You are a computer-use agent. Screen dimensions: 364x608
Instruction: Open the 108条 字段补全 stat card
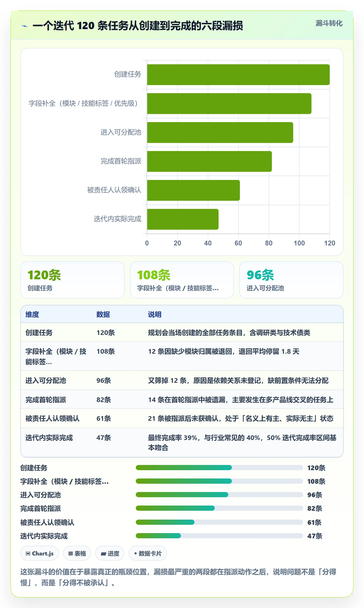point(182,280)
